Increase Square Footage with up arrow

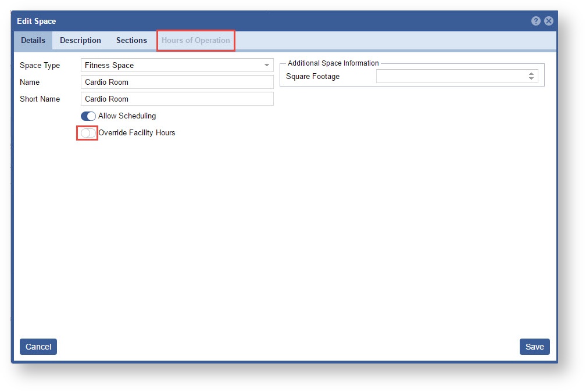[531, 74]
